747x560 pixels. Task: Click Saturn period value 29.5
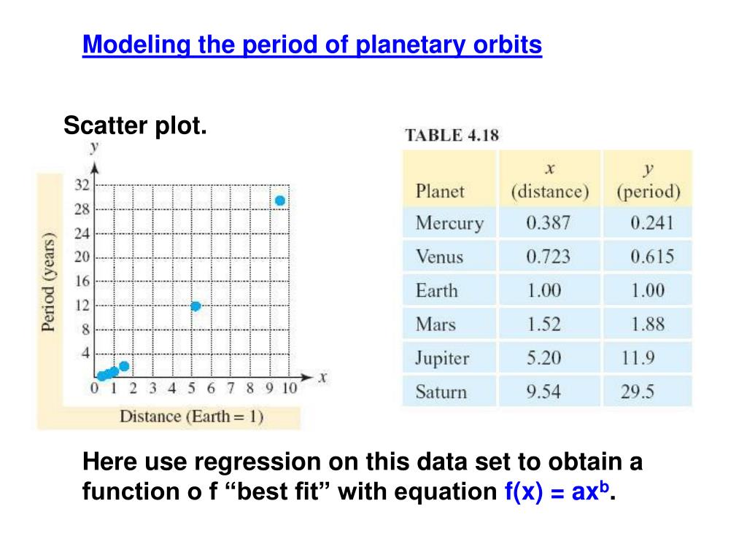pos(638,392)
